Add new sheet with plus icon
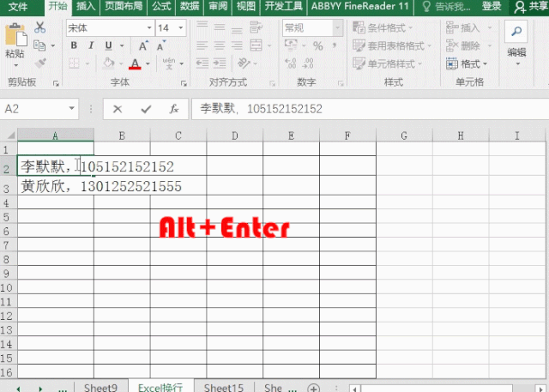The width and height of the screenshot is (549, 392). pos(313,388)
